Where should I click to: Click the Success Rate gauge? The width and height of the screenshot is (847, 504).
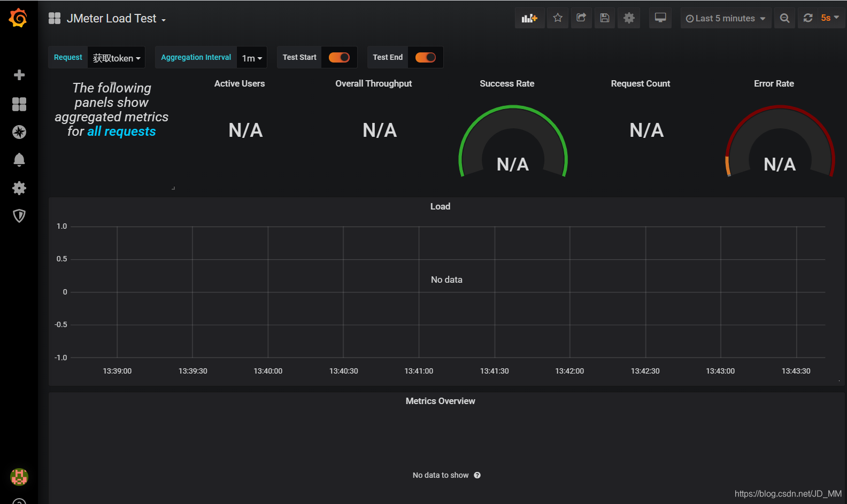click(513, 142)
